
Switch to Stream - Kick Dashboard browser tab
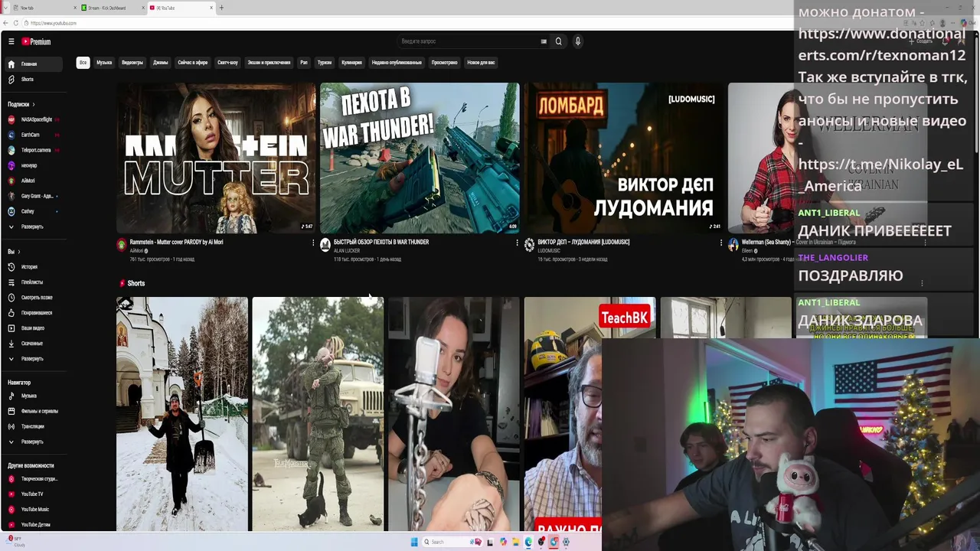tap(112, 8)
